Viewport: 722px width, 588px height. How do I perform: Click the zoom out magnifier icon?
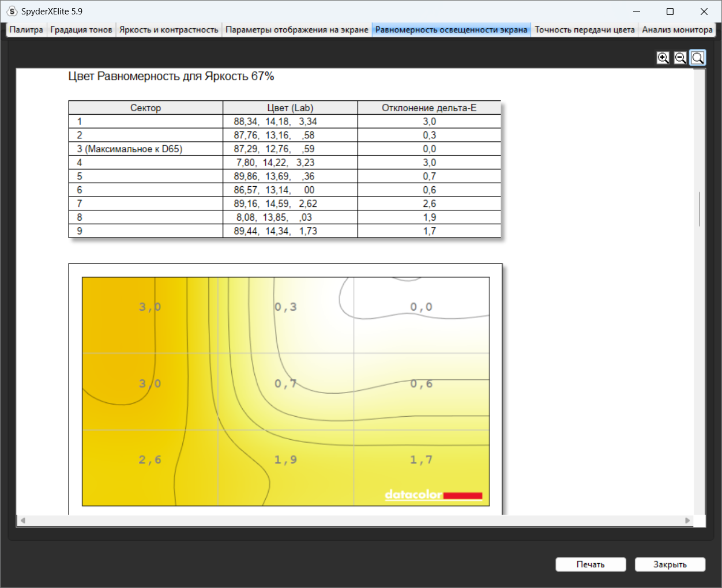point(680,58)
